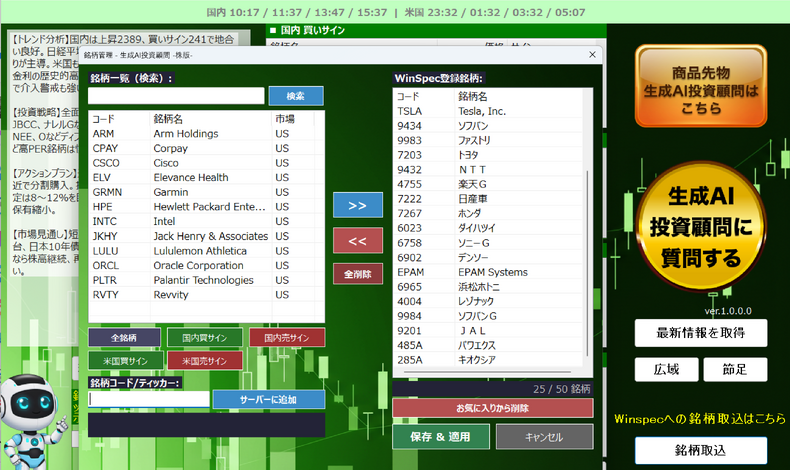The image size is (790, 470).
Task: Select the 9432 NTT registered row
Action: tap(488, 170)
